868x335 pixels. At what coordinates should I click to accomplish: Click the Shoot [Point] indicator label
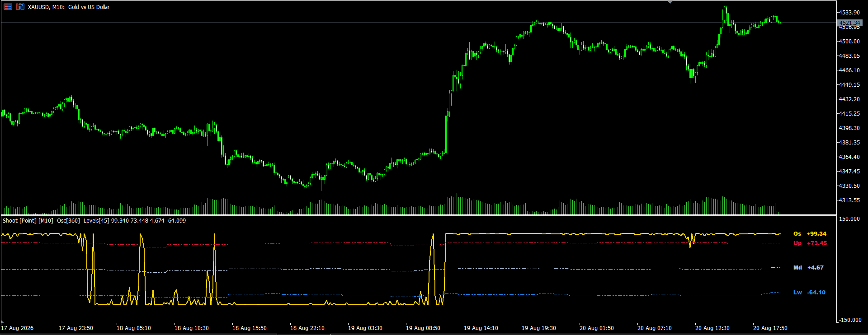[x=19, y=221]
